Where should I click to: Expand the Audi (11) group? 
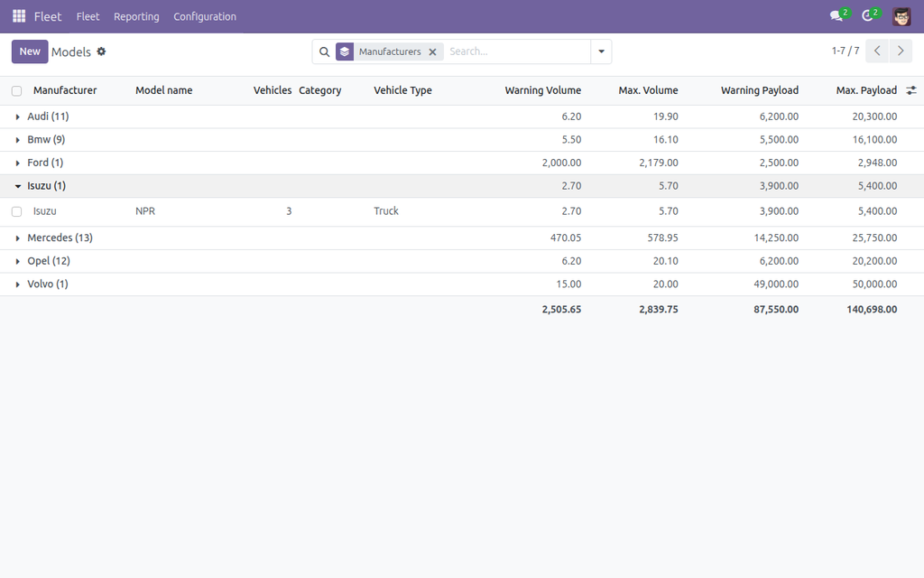[x=48, y=117]
